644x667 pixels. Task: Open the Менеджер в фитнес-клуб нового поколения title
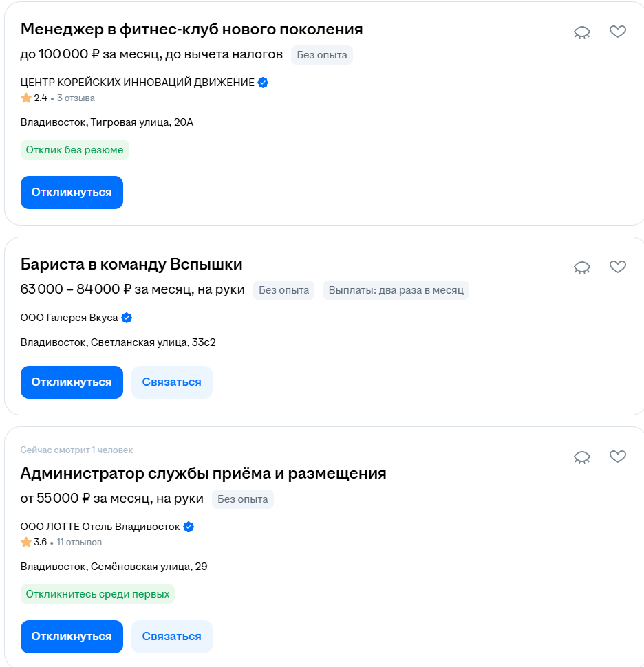[x=191, y=29]
